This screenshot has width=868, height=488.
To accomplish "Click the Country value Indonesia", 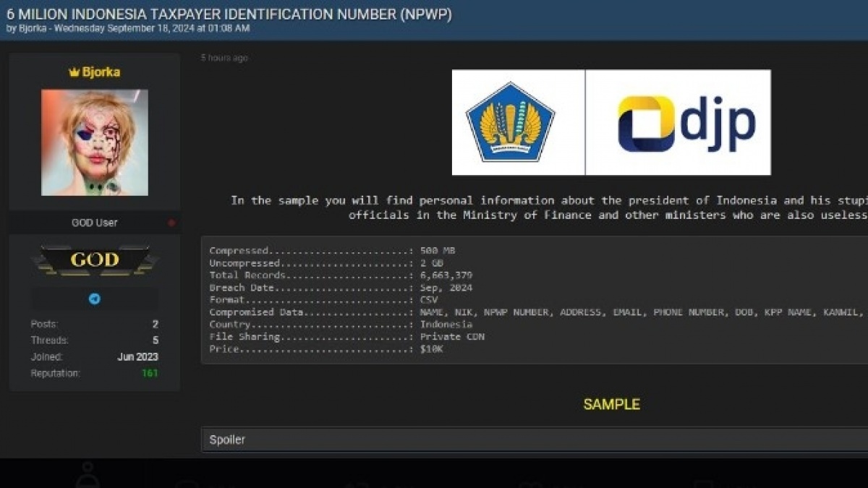I will coord(446,325).
